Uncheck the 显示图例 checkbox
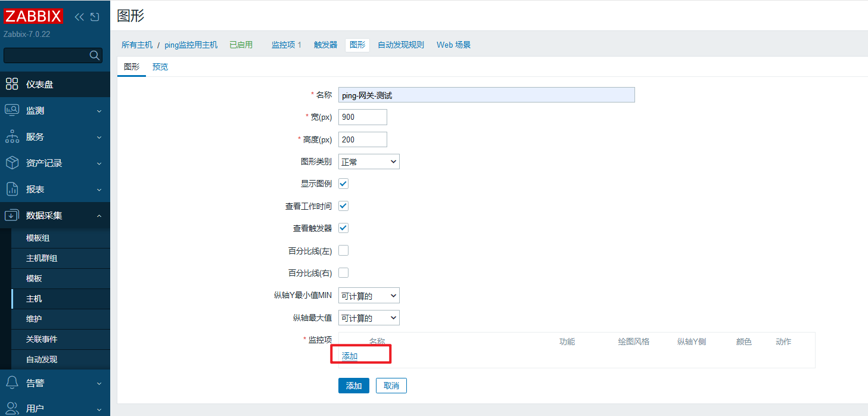The width and height of the screenshot is (868, 416). coord(343,184)
